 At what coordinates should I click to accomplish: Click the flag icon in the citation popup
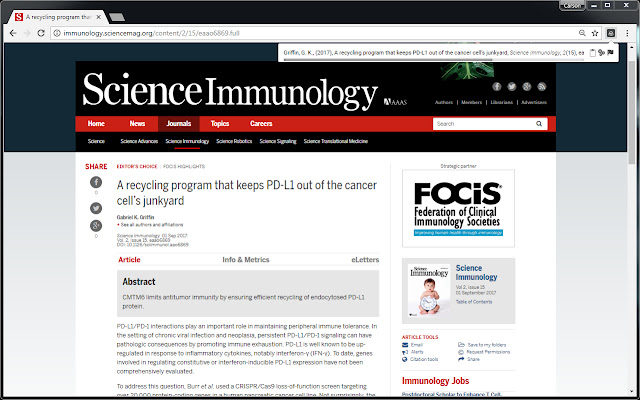(x=610, y=53)
